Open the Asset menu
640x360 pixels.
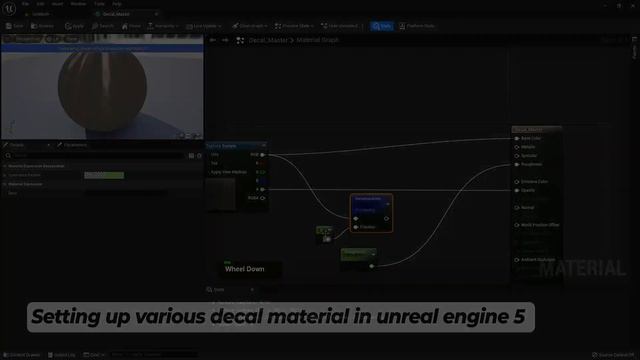point(58,4)
